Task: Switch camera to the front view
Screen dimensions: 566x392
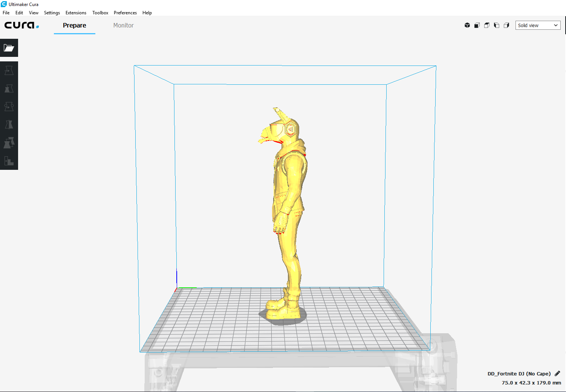Action: 477,25
